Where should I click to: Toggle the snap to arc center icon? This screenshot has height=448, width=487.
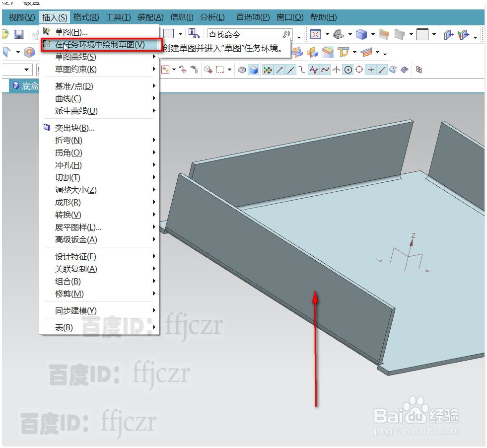click(348, 70)
